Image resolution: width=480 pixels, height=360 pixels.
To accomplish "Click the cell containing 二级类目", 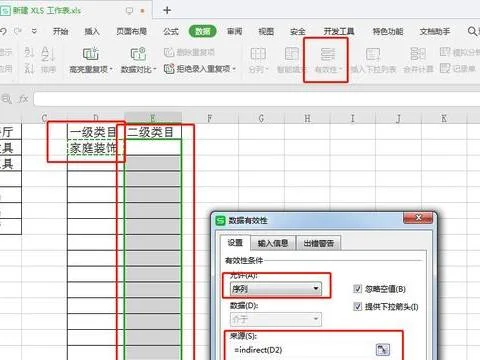I will point(153,132).
